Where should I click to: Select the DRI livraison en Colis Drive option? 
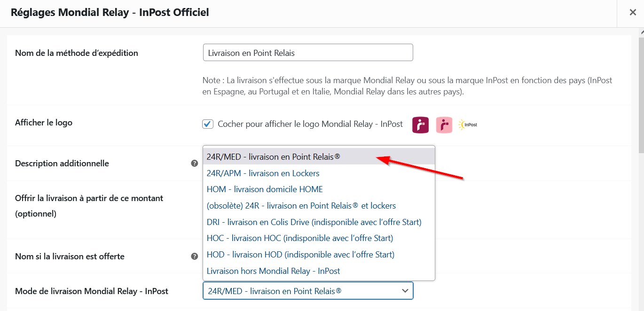314,222
